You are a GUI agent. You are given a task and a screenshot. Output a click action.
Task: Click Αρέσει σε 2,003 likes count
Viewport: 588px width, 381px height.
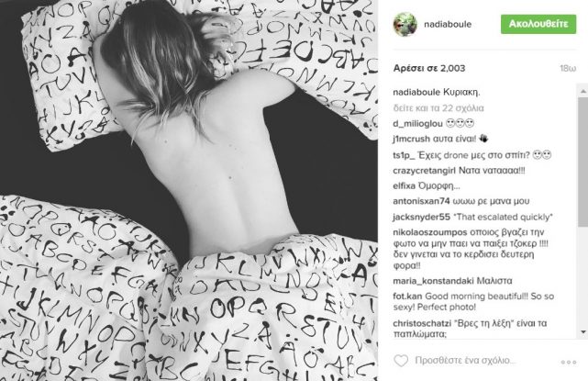[x=429, y=68]
